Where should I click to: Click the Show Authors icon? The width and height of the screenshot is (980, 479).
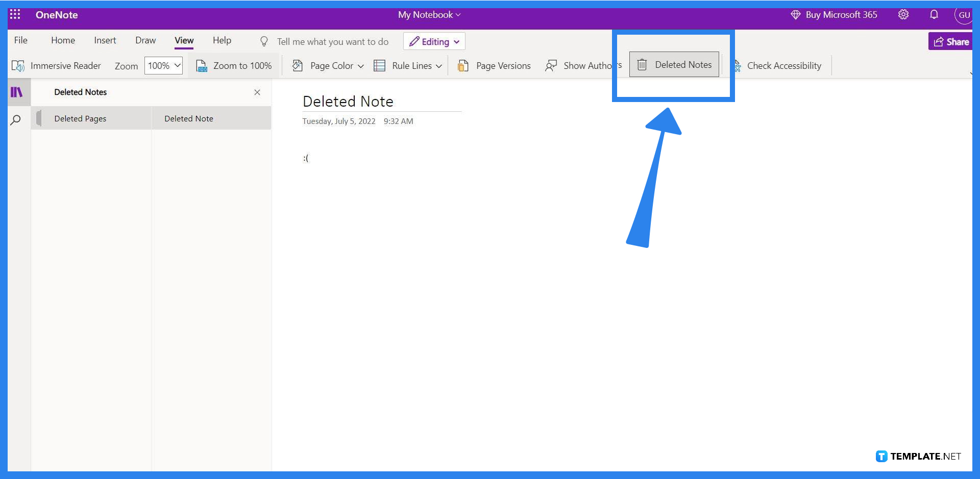(551, 65)
